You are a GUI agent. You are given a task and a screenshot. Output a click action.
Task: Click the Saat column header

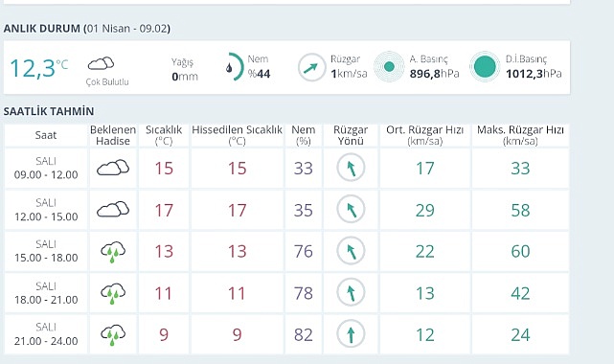pos(46,135)
